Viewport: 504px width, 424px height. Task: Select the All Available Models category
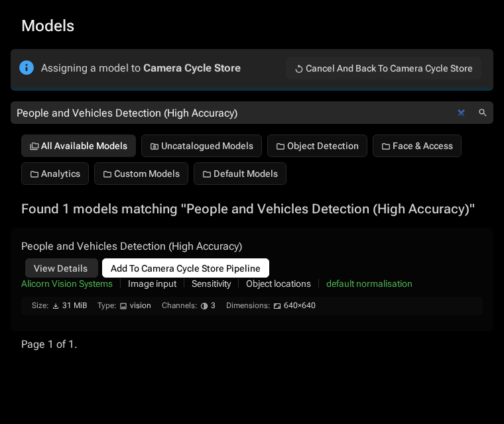click(x=78, y=146)
